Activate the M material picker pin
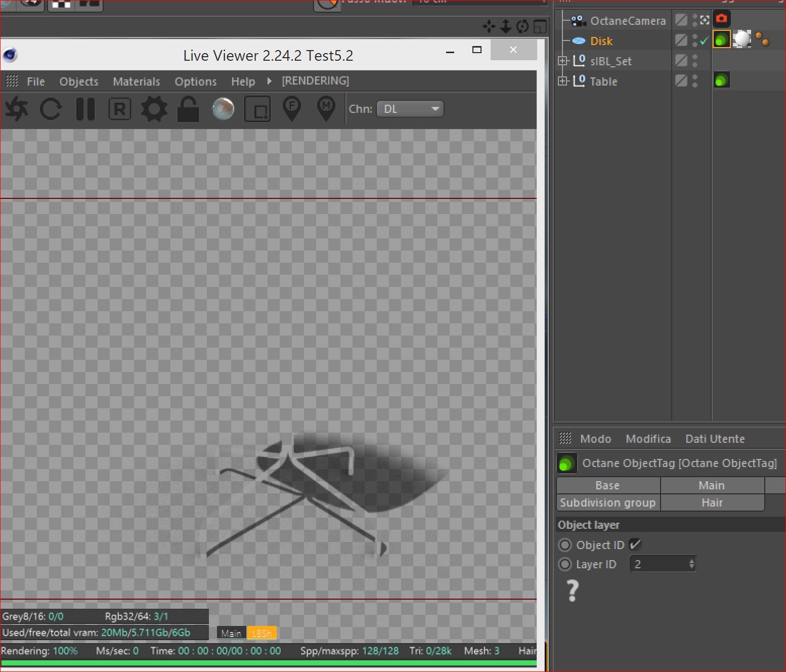Viewport: 786px width, 672px height. click(x=326, y=109)
